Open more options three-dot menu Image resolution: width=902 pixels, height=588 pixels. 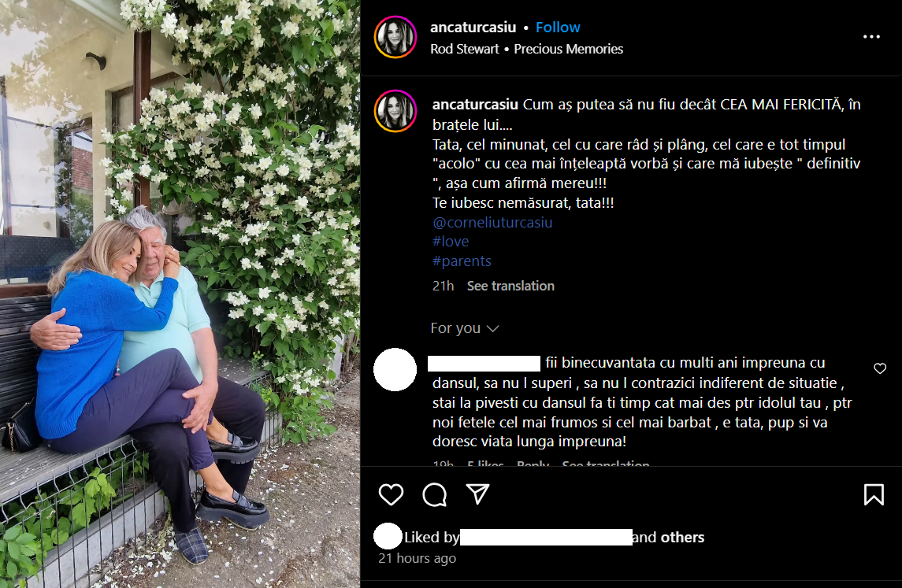click(x=871, y=37)
